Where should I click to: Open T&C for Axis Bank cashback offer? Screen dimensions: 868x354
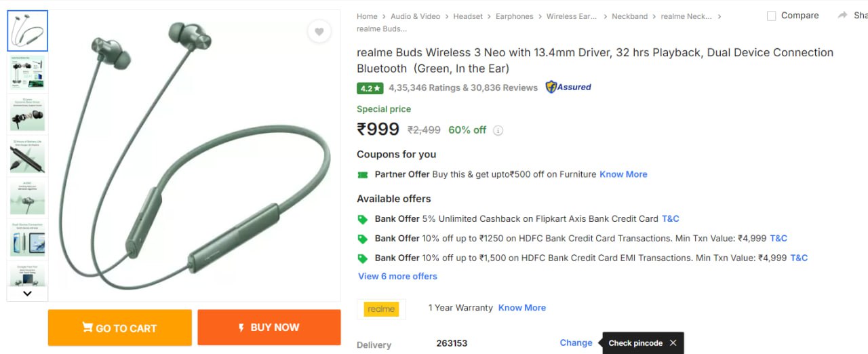click(670, 219)
